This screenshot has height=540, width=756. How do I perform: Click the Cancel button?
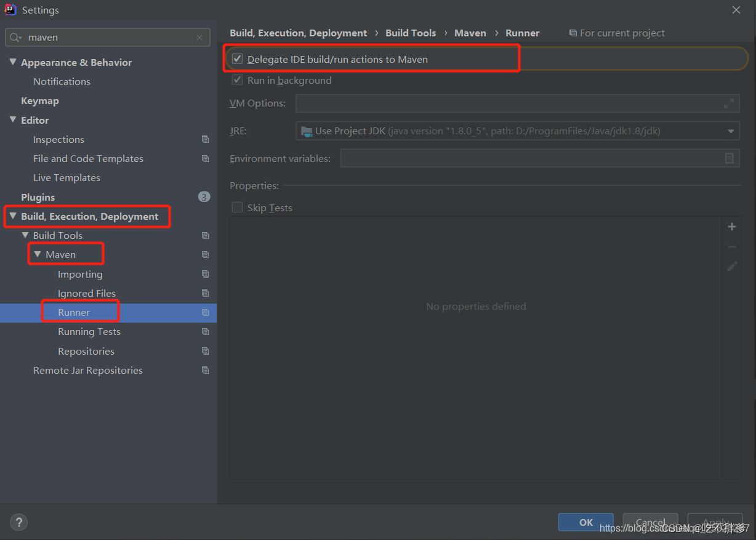651,522
